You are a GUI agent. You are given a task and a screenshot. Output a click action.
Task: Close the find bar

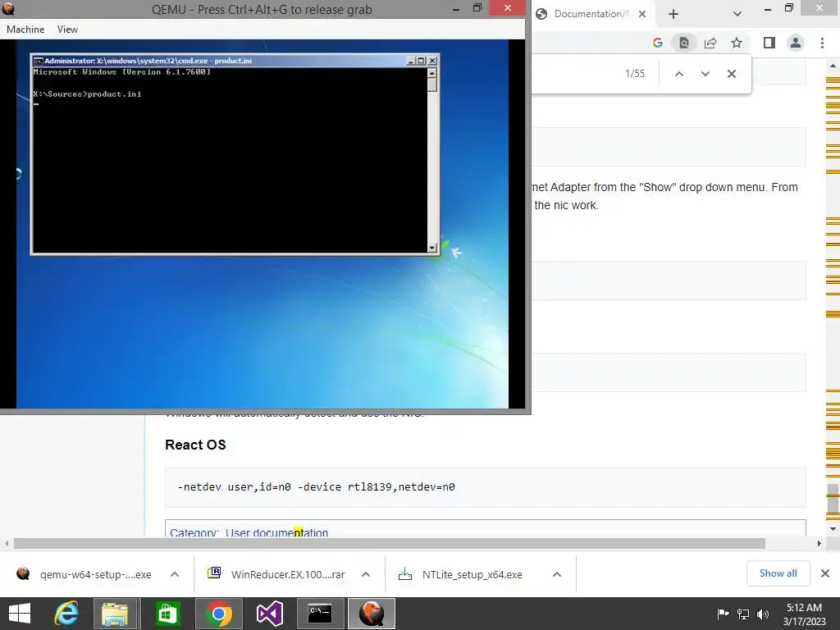coord(731,74)
